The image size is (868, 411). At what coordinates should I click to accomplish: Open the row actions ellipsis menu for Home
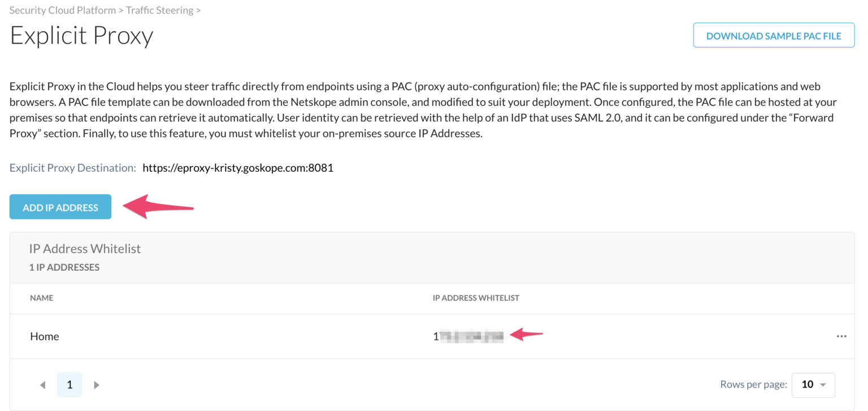click(842, 336)
